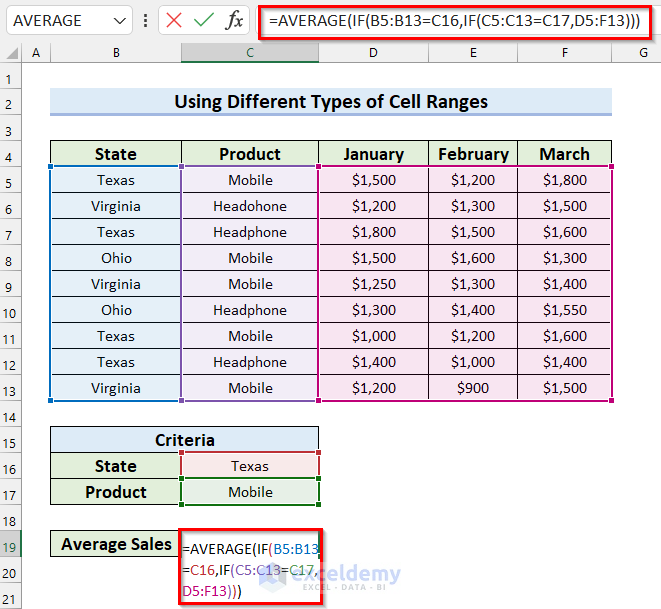Select the Ohio cell in row 10
This screenshot has width=661, height=609.
116,310
